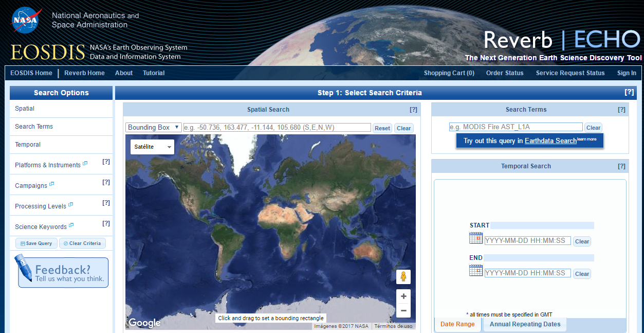Screen dimensions: 644x333
Task: Clear the search terms field
Action: click(x=594, y=128)
